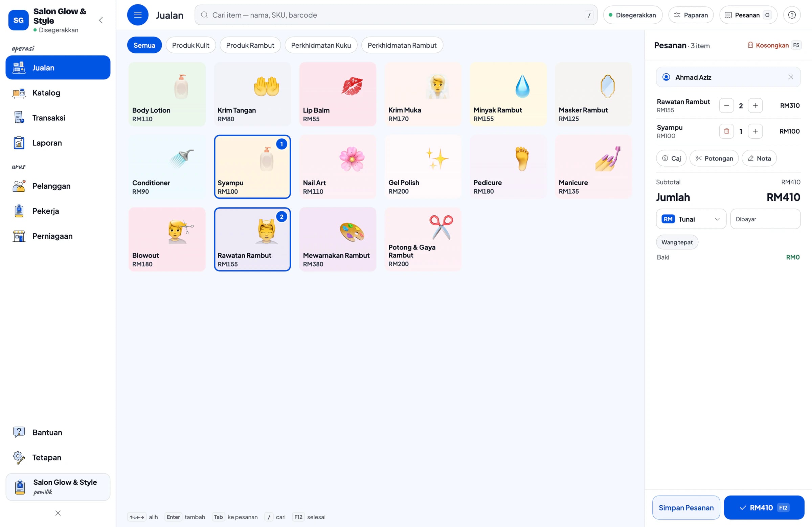Click Simpan Pesanan button

686,508
